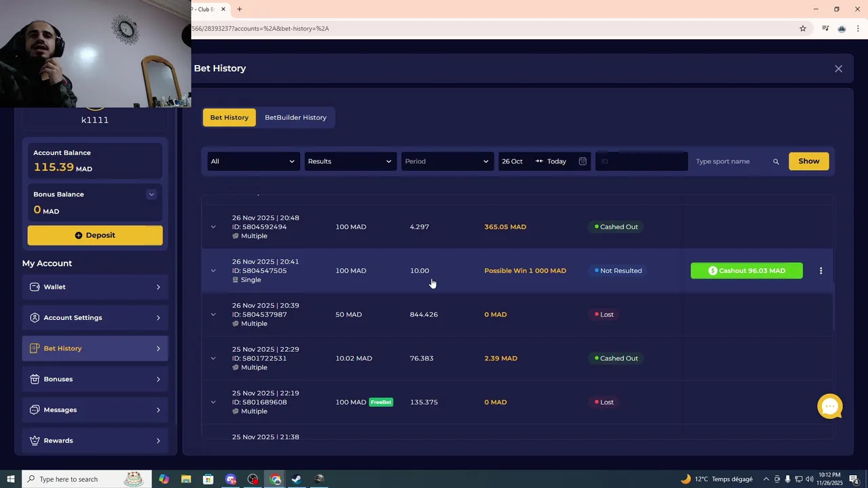Expand bet row ID 5804537987
The width and height of the screenshot is (868, 488).
click(213, 314)
